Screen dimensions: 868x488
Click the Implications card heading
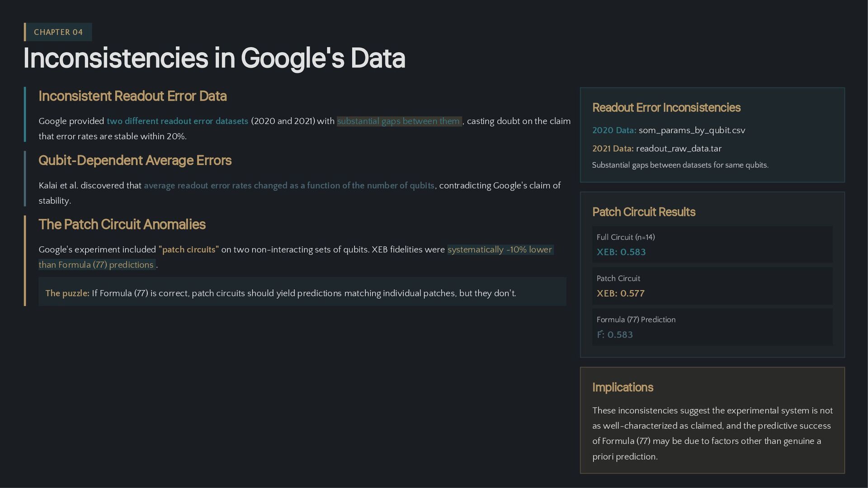pyautogui.click(x=623, y=388)
